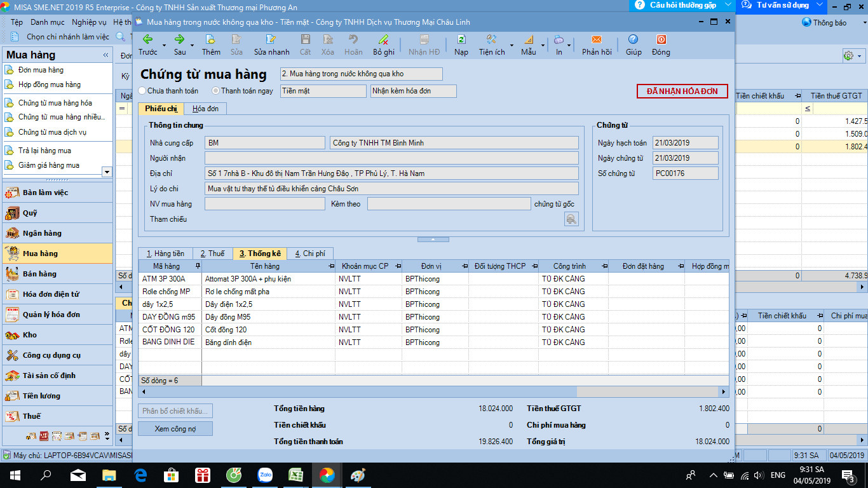Click the horizontal scrollbar of item grid
Viewport: 868px width, 488px height.
pyautogui.click(x=434, y=392)
